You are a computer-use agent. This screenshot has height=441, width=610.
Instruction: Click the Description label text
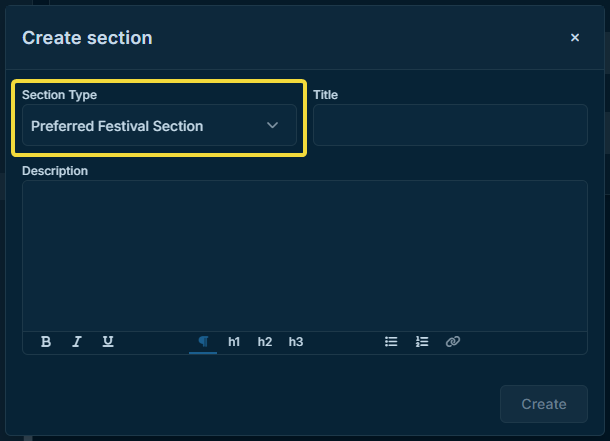(55, 171)
